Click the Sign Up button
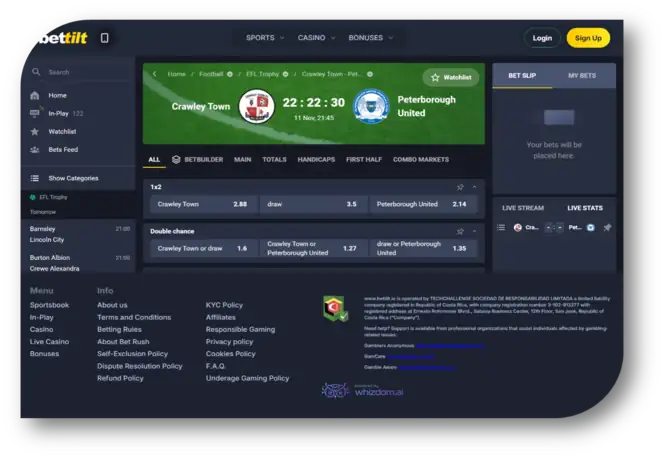Viewport: 665px width, 458px height. [588, 38]
